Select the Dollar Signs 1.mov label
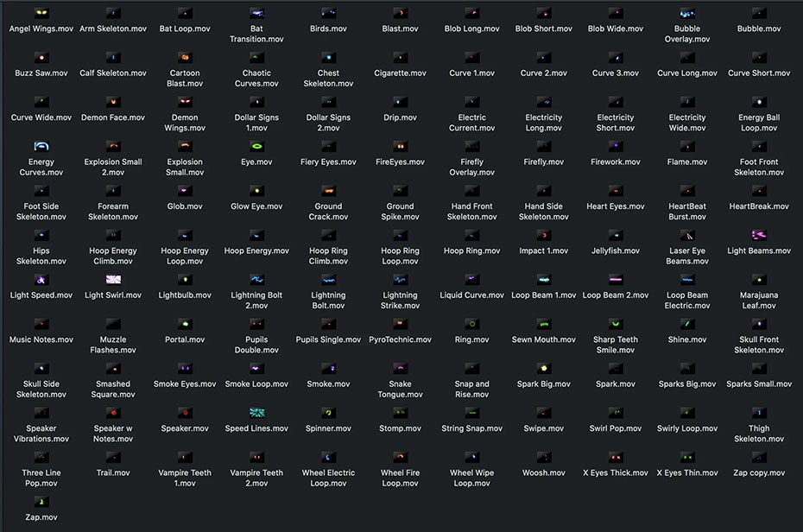 pyautogui.click(x=256, y=123)
